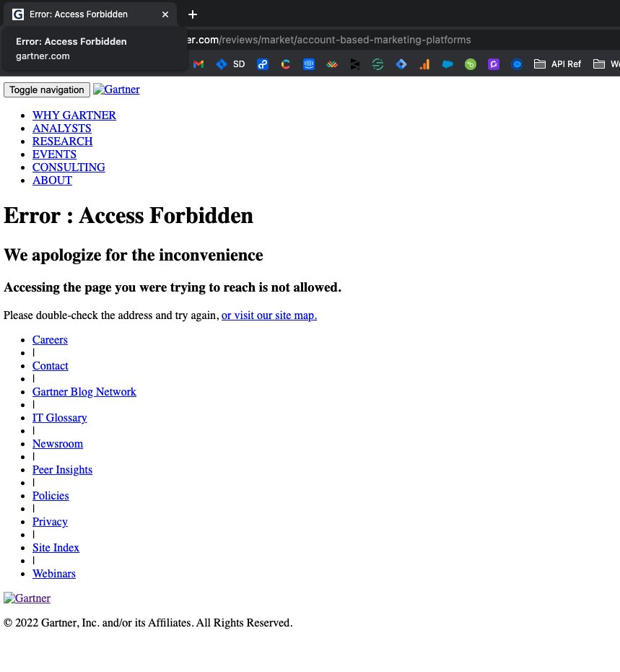Screen dimensions: 620x672
Task: Click the Gartner logo placeholder image
Action: pyautogui.click(x=116, y=90)
